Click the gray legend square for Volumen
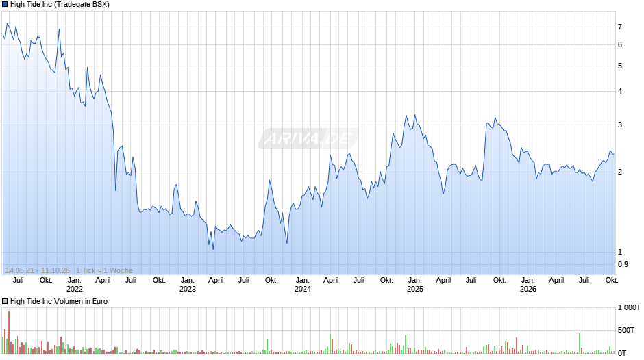 pyautogui.click(x=5, y=301)
